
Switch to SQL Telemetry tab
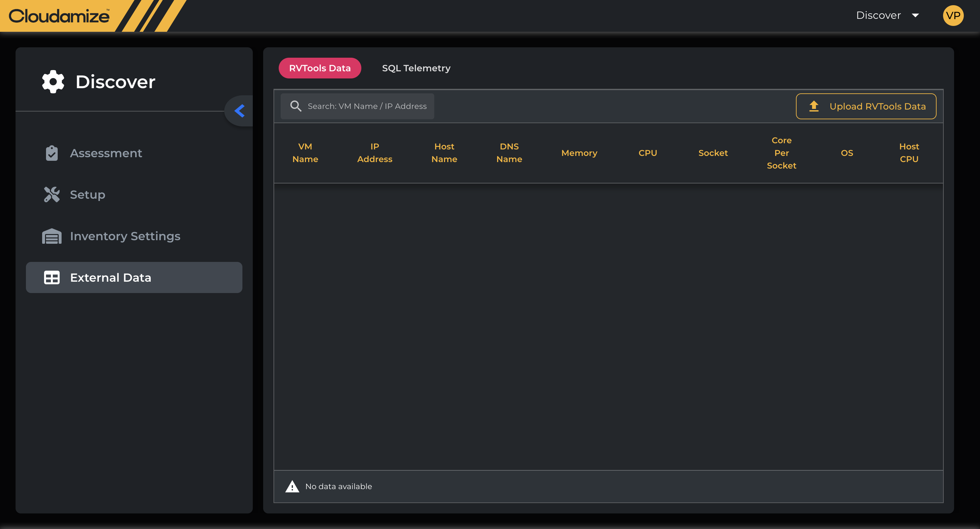tap(416, 68)
